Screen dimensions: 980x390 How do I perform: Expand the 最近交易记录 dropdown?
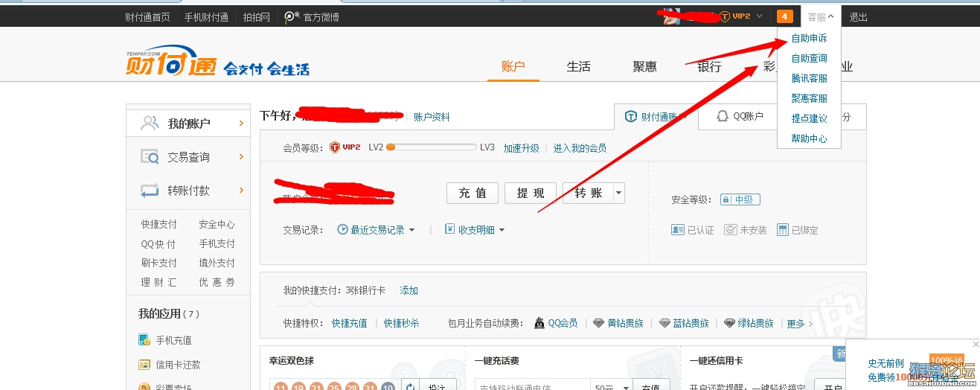411,231
